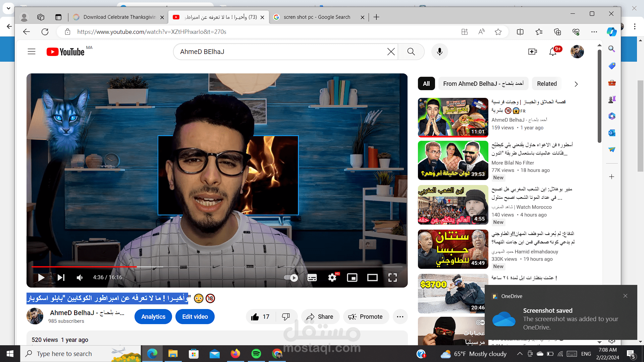Select the From AhmeD BelhaJ chip

pos(483,84)
